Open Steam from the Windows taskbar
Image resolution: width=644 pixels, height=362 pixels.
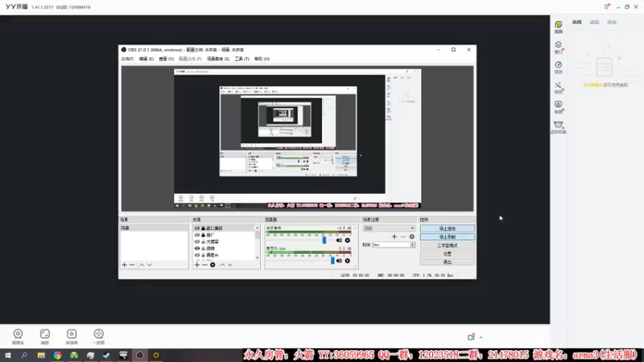click(x=106, y=356)
